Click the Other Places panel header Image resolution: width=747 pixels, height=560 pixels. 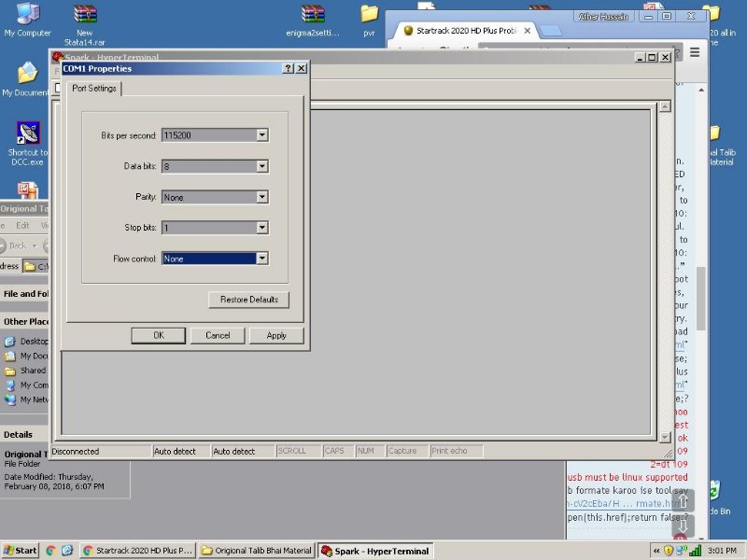(25, 322)
